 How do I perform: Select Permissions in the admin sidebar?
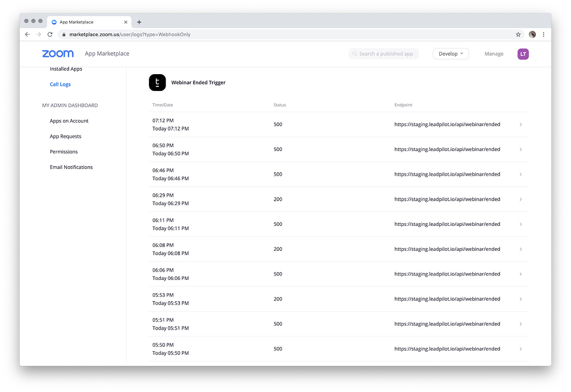(x=63, y=151)
